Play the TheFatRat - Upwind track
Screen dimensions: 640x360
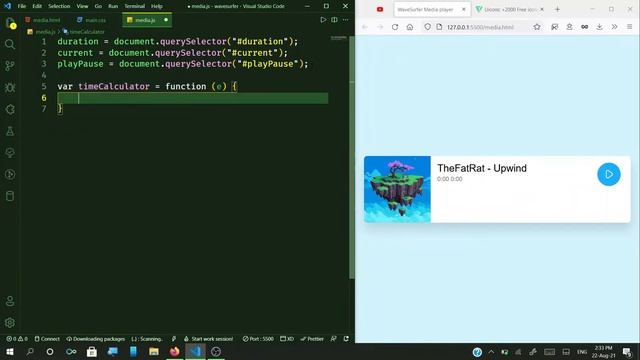[609, 174]
